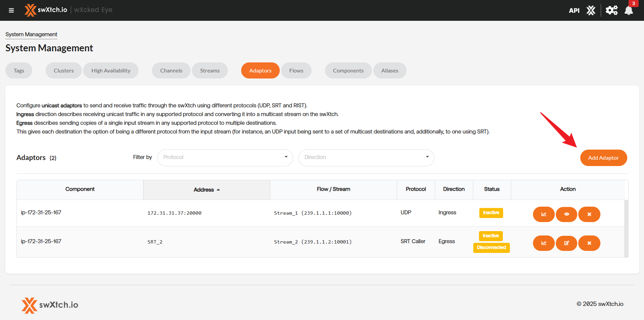This screenshot has height=320, width=644.
Task: Edit the SRT_2 Egress adaptor
Action: [566, 243]
